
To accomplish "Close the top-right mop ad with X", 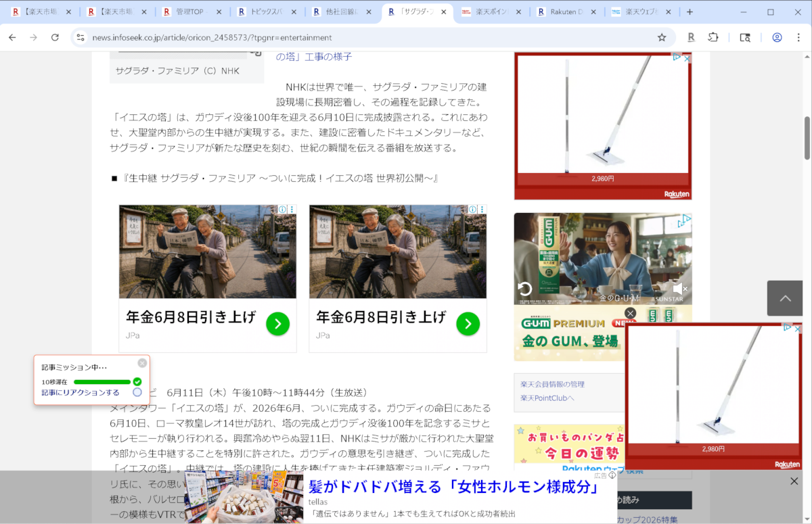I will [687, 58].
